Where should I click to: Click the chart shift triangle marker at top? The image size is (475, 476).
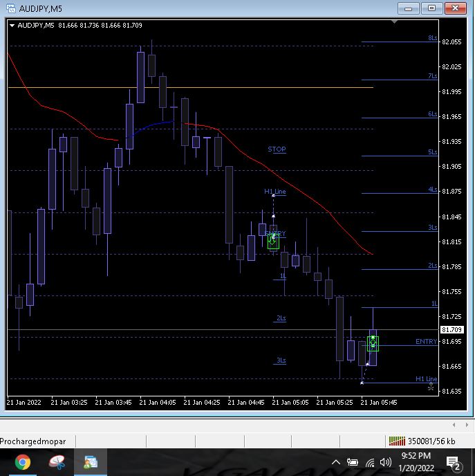(x=394, y=22)
